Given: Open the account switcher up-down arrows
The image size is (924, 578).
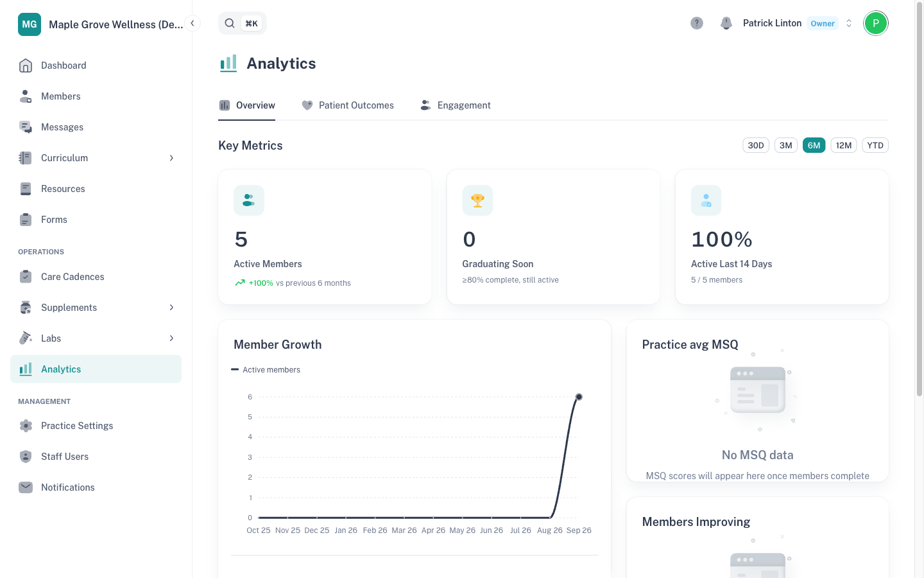Looking at the screenshot, I should [x=849, y=23].
